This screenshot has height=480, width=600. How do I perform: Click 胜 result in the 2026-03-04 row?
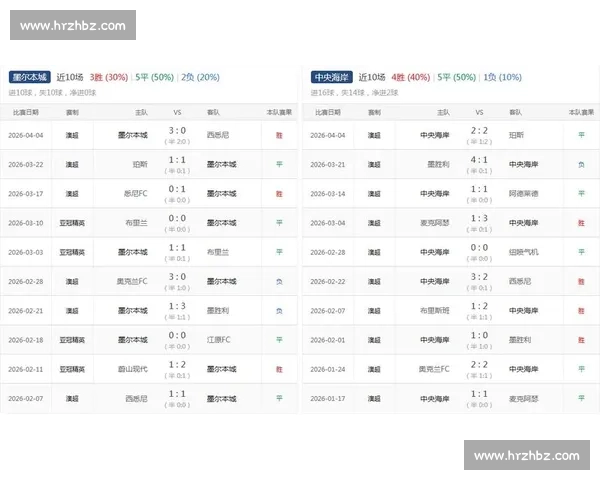tap(581, 223)
